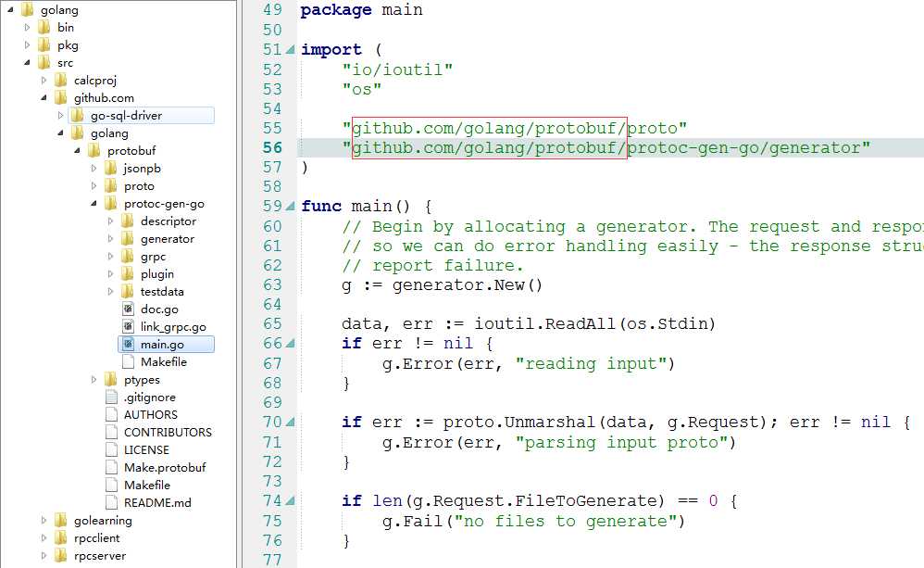Click the plugin folder icon
The height and width of the screenshot is (568, 924).
coord(127,273)
